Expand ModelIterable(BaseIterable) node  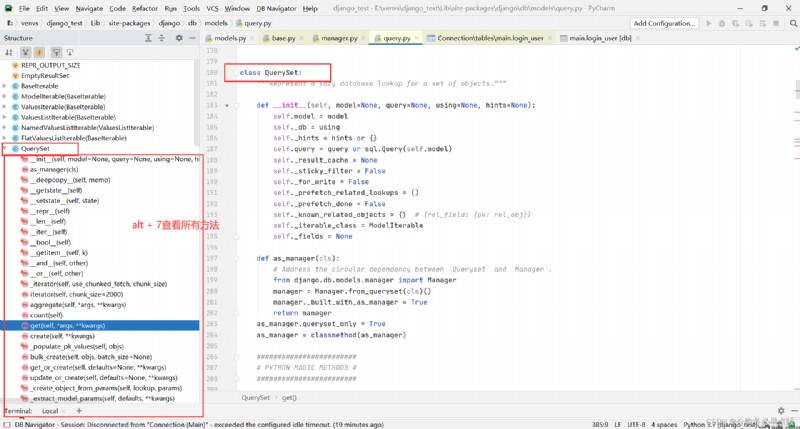pyautogui.click(x=5, y=96)
